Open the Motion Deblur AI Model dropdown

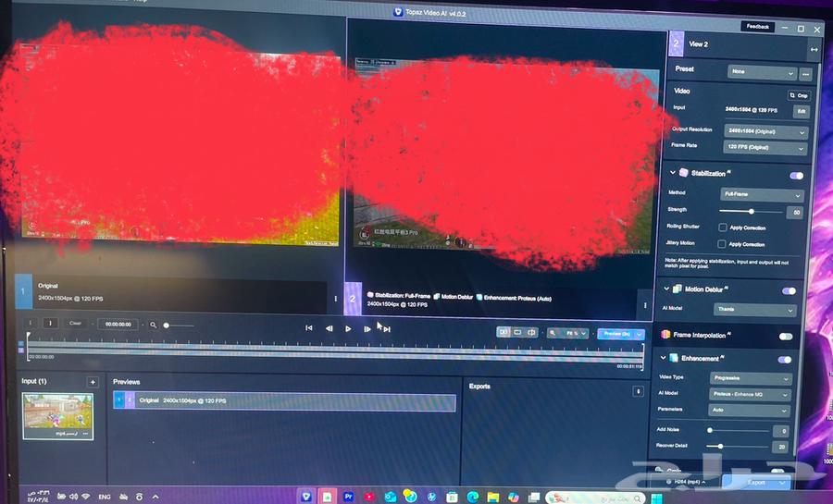point(753,311)
